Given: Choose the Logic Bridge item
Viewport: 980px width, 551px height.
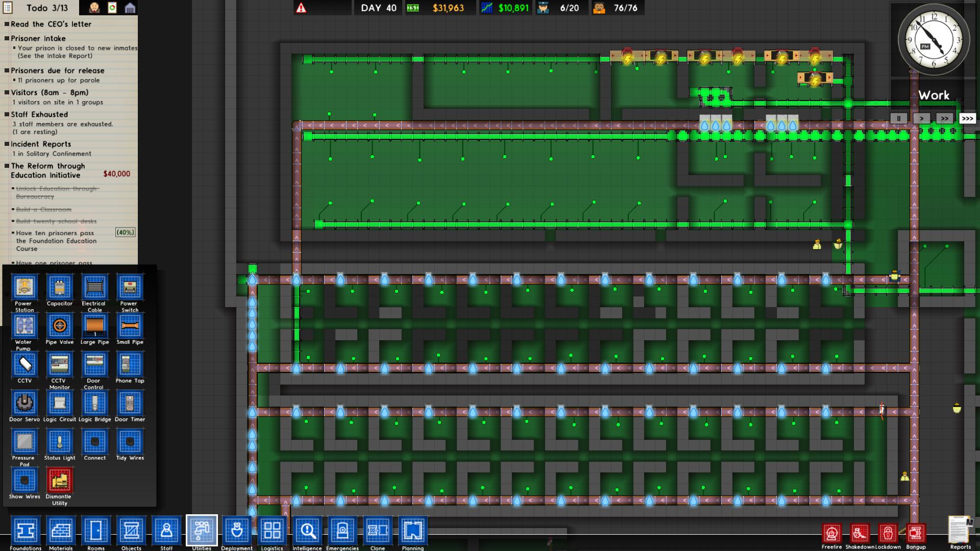Looking at the screenshot, I should click(94, 403).
